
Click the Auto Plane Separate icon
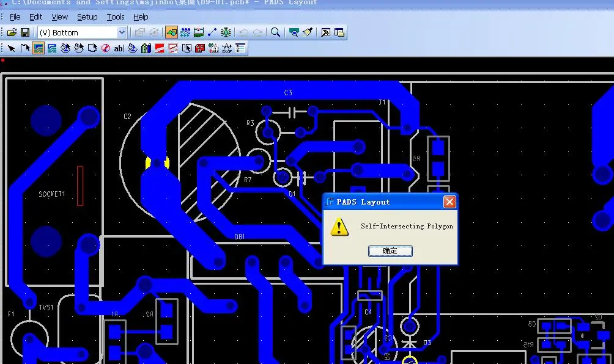[187, 48]
